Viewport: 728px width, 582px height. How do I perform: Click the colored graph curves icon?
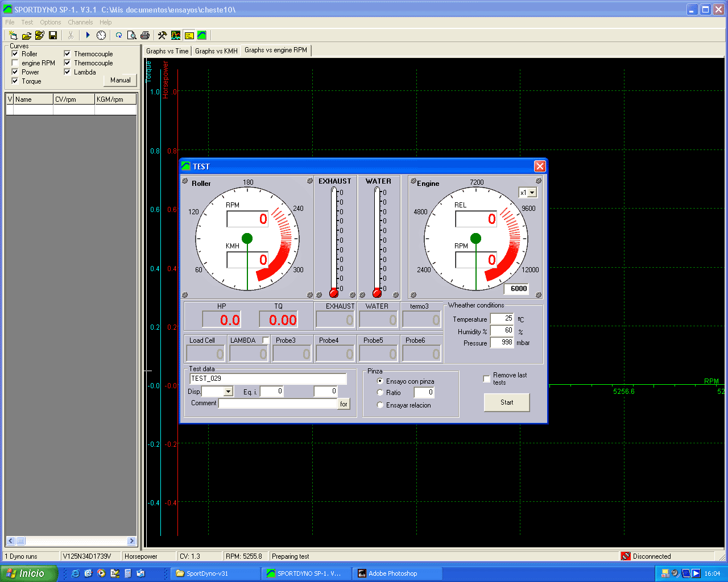176,35
